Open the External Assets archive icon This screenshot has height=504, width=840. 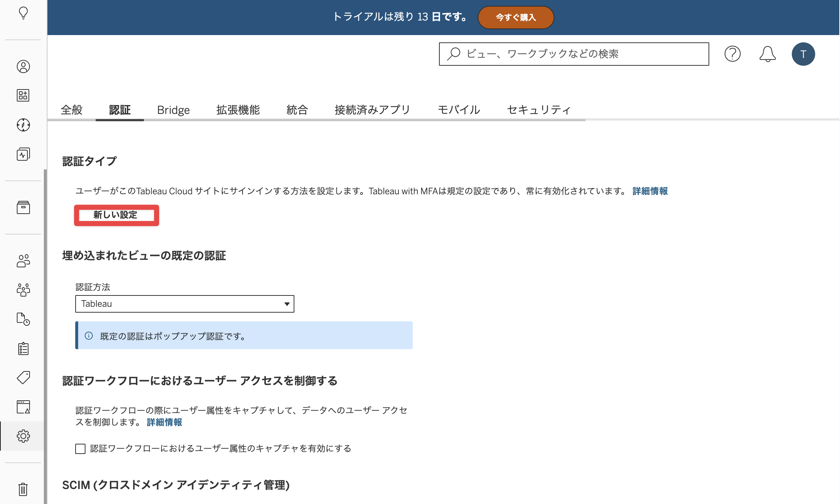tap(23, 207)
